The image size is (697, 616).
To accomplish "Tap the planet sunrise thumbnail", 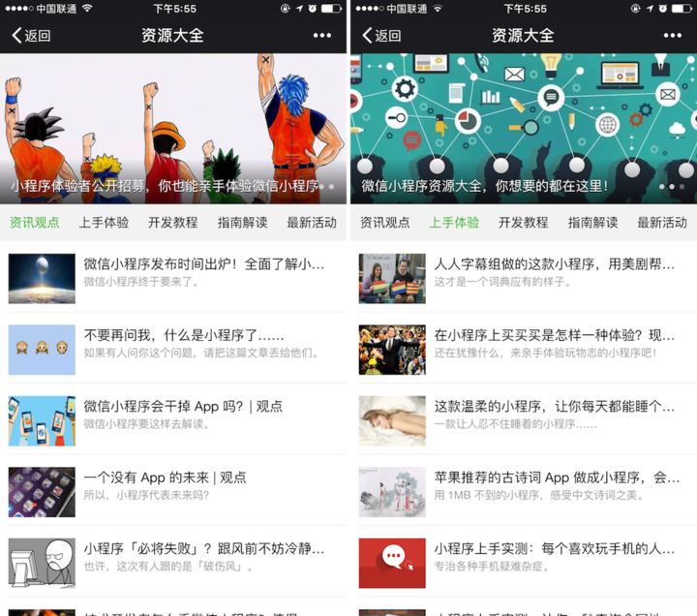I will point(42,278).
